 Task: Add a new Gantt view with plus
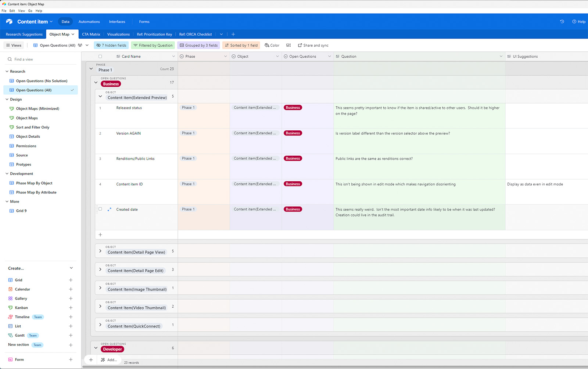pos(71,335)
